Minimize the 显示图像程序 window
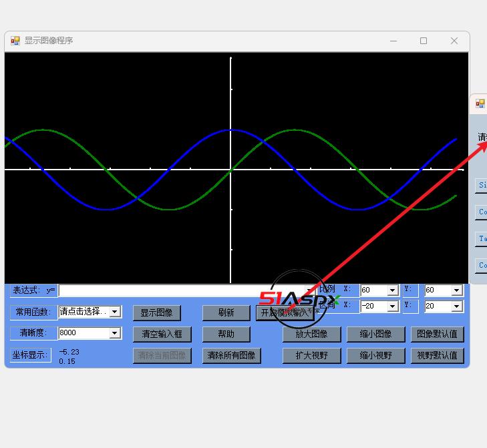 393,41
